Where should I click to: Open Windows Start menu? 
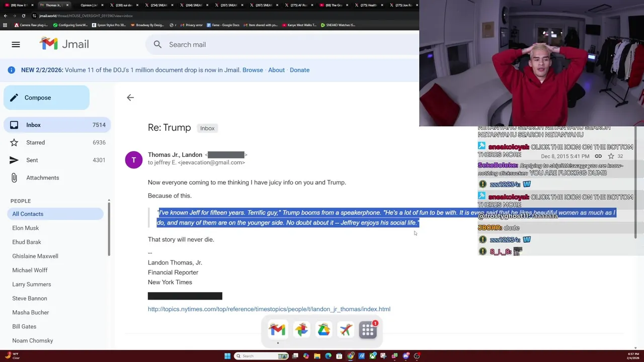click(227, 356)
